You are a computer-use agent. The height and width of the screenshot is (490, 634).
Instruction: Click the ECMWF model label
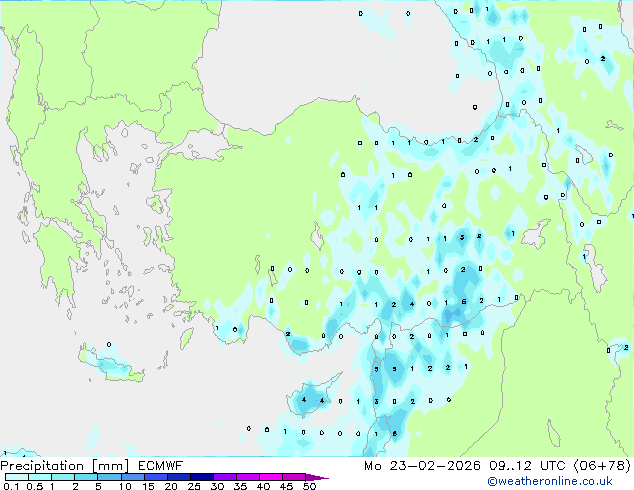(160, 466)
